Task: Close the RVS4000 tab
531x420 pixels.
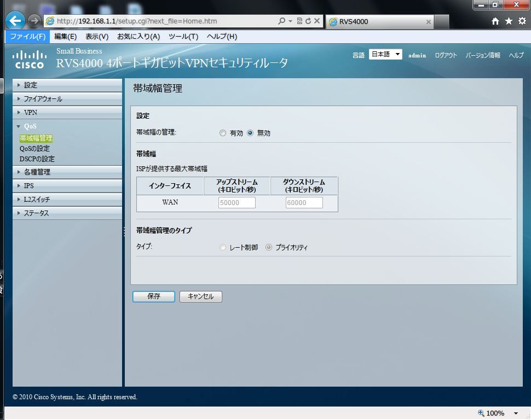Action: (429, 22)
